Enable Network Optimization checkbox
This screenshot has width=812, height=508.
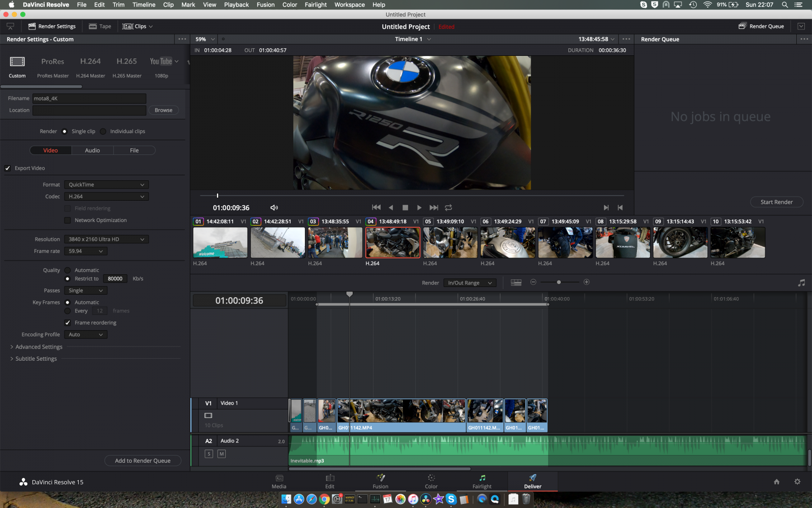67,220
